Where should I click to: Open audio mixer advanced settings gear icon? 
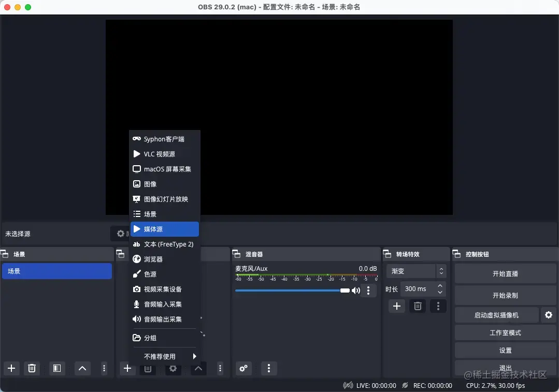243,368
